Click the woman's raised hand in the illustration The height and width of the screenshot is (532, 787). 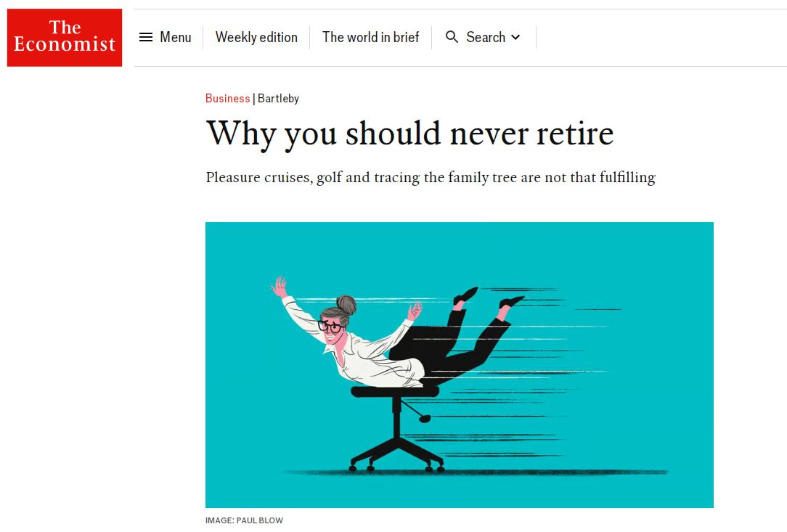(278, 287)
